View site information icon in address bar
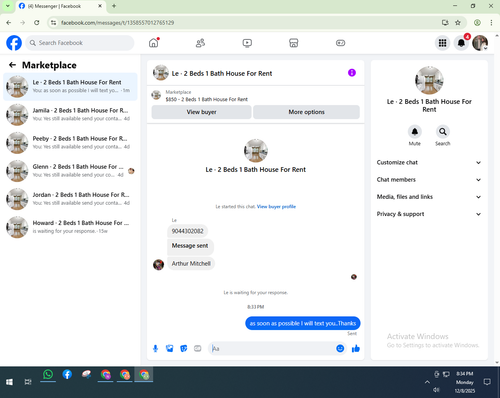 tap(53, 23)
